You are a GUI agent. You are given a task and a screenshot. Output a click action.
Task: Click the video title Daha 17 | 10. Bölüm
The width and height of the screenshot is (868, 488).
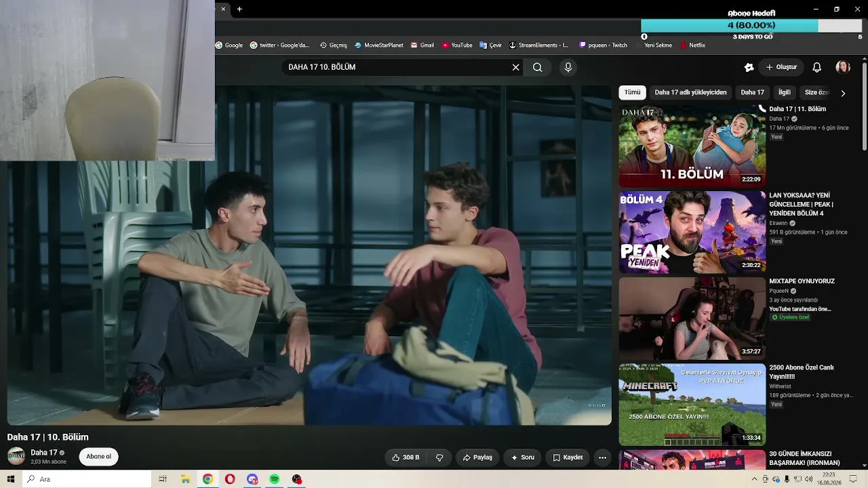[47, 437]
